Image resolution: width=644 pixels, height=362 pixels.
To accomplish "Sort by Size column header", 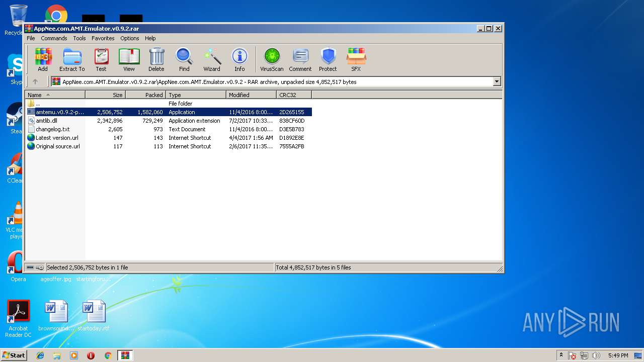I will [x=105, y=95].
